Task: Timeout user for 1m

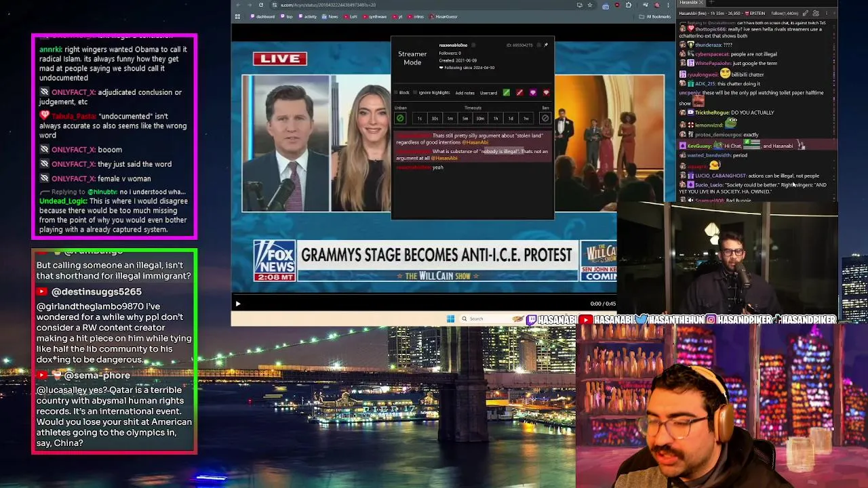Action: tap(450, 119)
